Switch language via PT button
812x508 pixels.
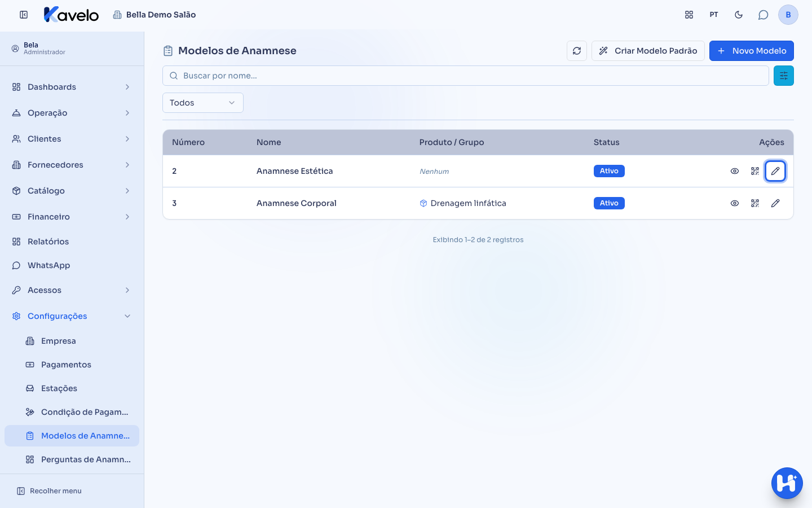click(x=714, y=15)
